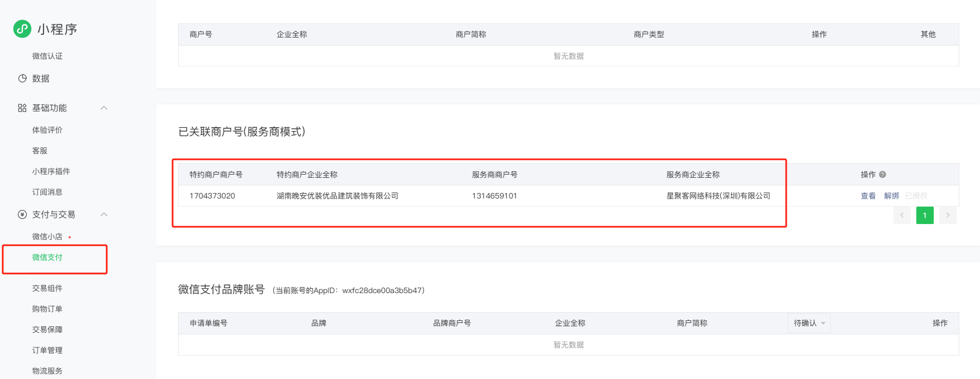The width and height of the screenshot is (980, 379).
Task: Click the 品牌 column header
Action: click(x=318, y=323)
